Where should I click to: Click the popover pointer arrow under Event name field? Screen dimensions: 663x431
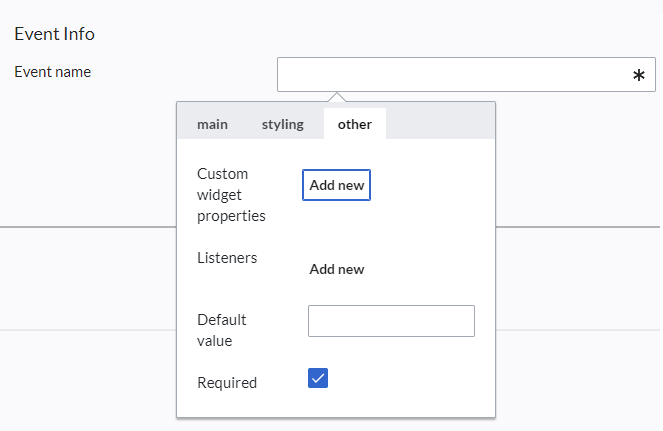(337, 97)
